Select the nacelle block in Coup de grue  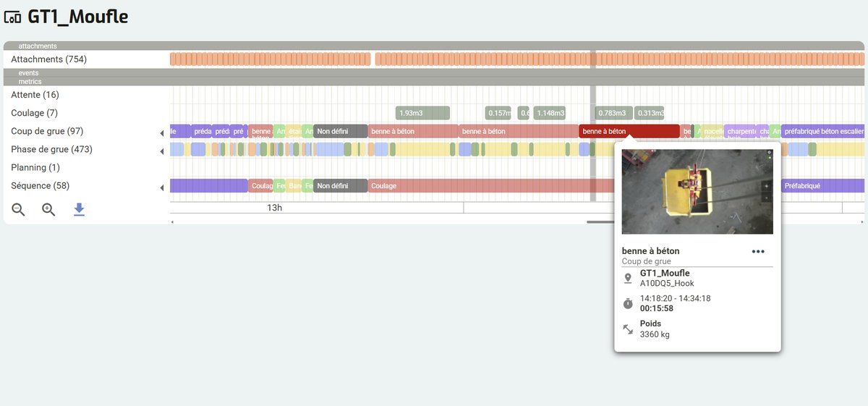(713, 131)
